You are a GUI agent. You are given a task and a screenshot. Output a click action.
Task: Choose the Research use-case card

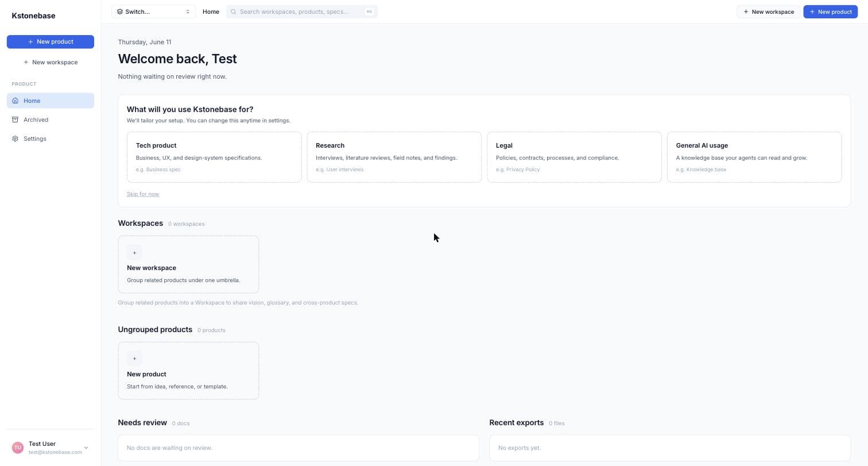tap(394, 157)
